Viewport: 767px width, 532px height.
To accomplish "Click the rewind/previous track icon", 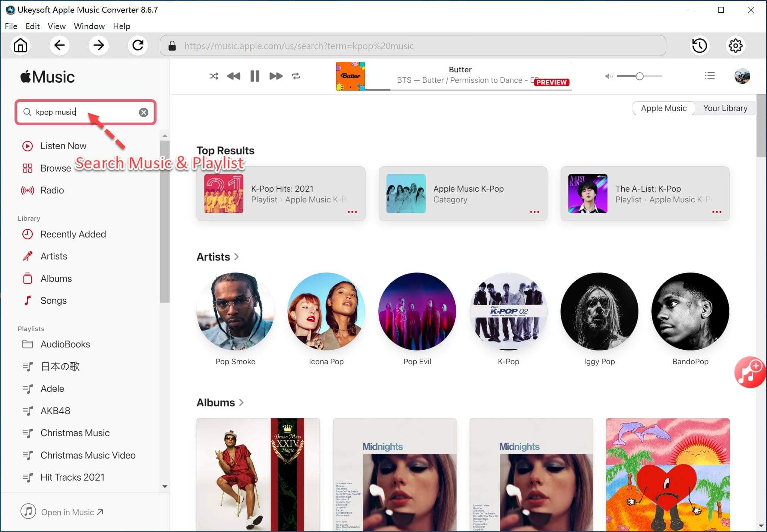I will click(233, 76).
